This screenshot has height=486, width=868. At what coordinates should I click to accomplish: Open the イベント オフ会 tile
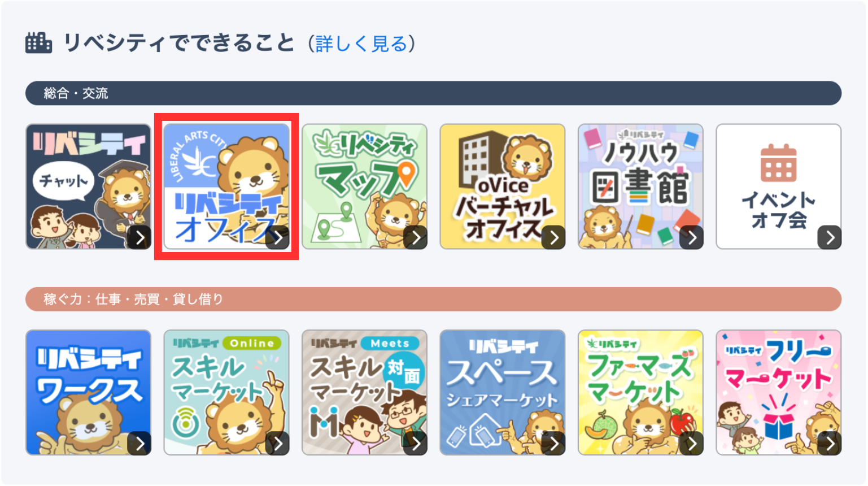779,186
